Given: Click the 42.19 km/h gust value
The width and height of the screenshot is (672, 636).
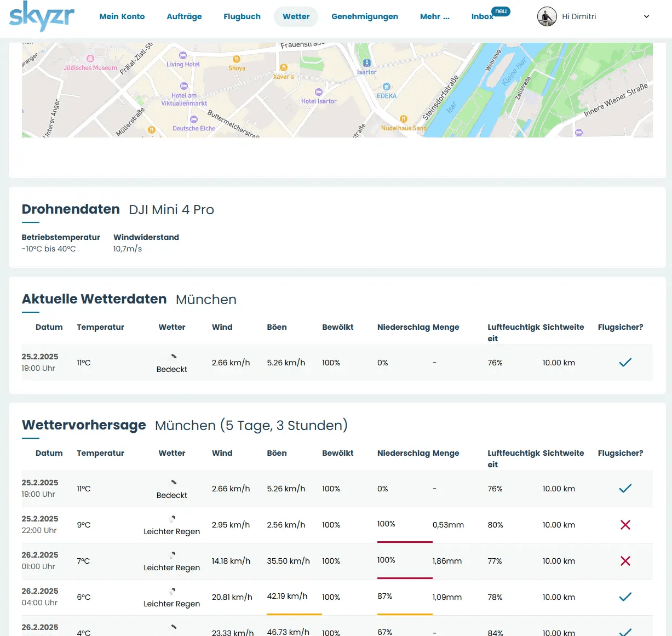Looking at the screenshot, I should pyautogui.click(x=287, y=596).
